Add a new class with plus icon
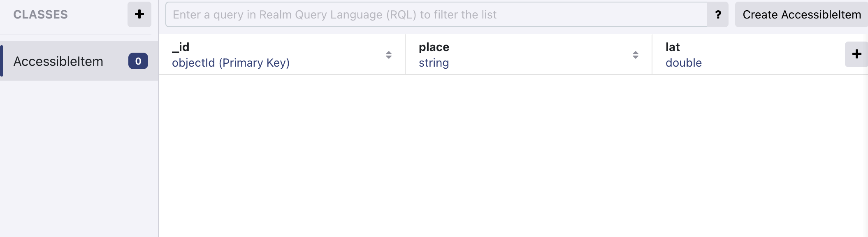 (x=139, y=14)
